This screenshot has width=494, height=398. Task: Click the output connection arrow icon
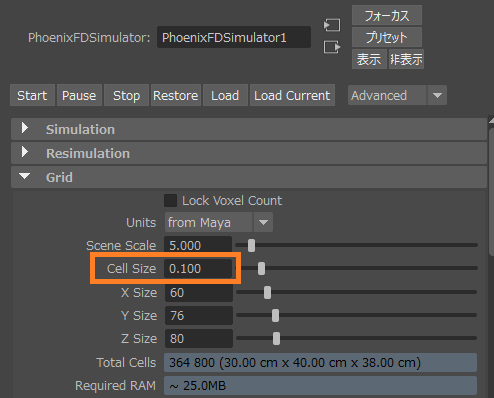coord(332,47)
